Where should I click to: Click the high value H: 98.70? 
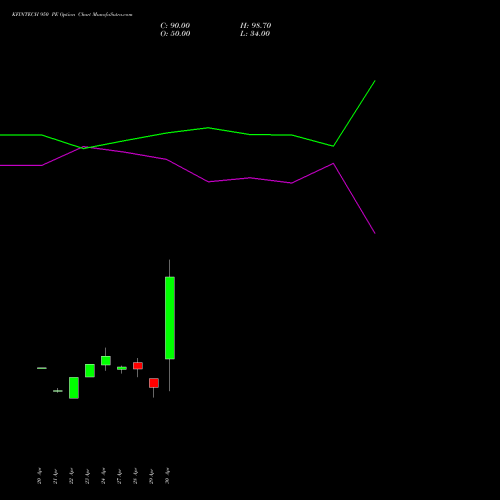pos(255,26)
